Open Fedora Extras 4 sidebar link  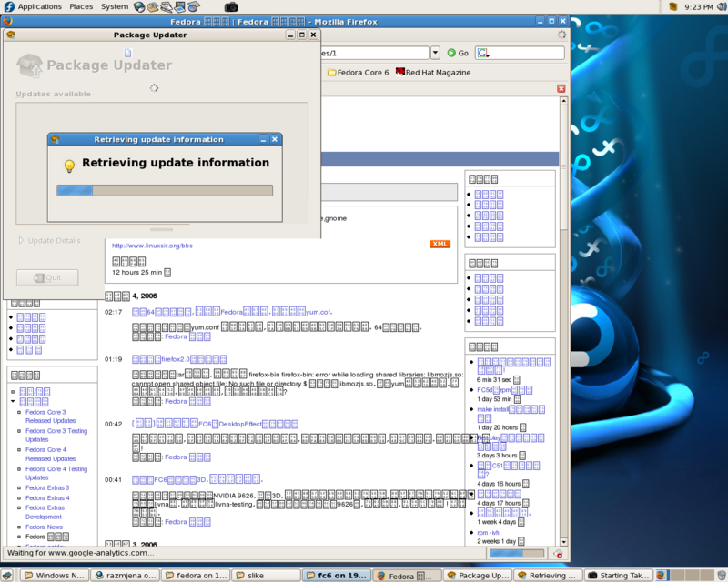pyautogui.click(x=47, y=498)
